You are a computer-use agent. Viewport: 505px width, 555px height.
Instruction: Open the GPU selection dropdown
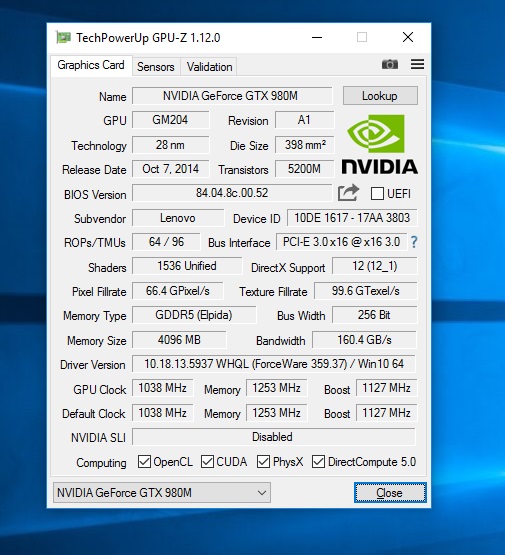tap(162, 492)
